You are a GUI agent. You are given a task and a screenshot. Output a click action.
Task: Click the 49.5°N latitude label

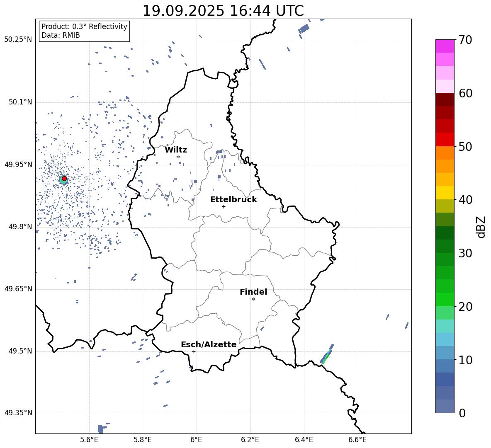20,351
